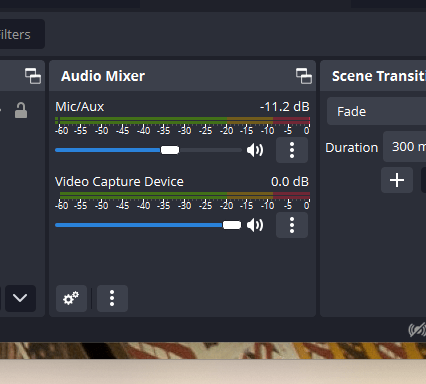
Task: Mute the Video Capture Device audio
Action: [255, 225]
